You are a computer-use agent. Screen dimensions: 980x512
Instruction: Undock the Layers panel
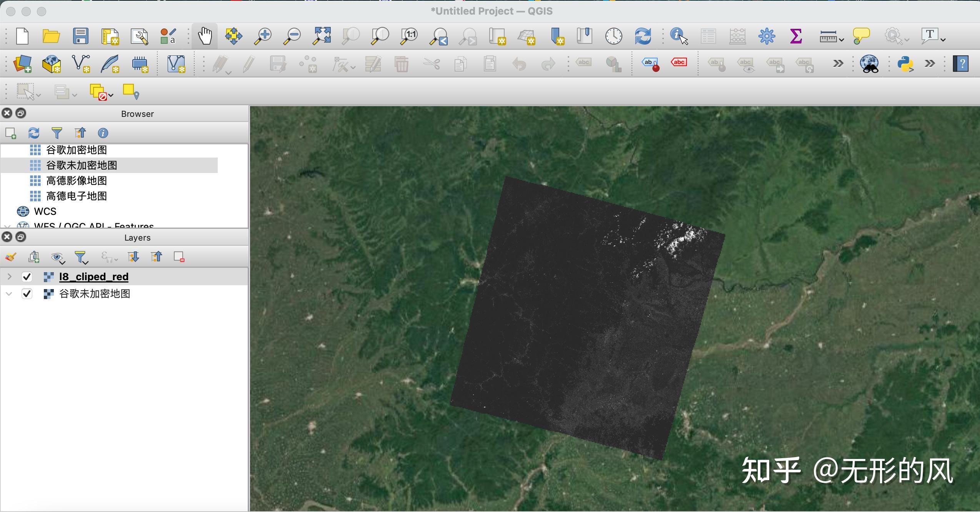[x=21, y=237]
